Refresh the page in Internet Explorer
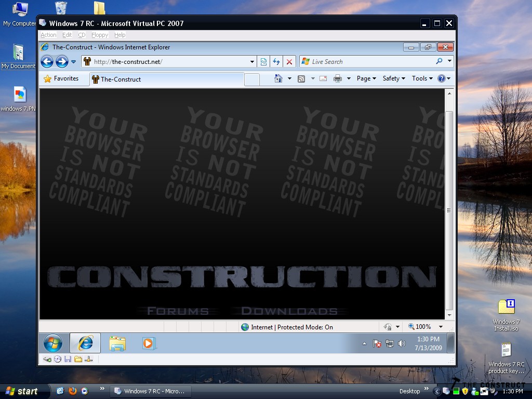The height and width of the screenshot is (399, 532). 276,62
